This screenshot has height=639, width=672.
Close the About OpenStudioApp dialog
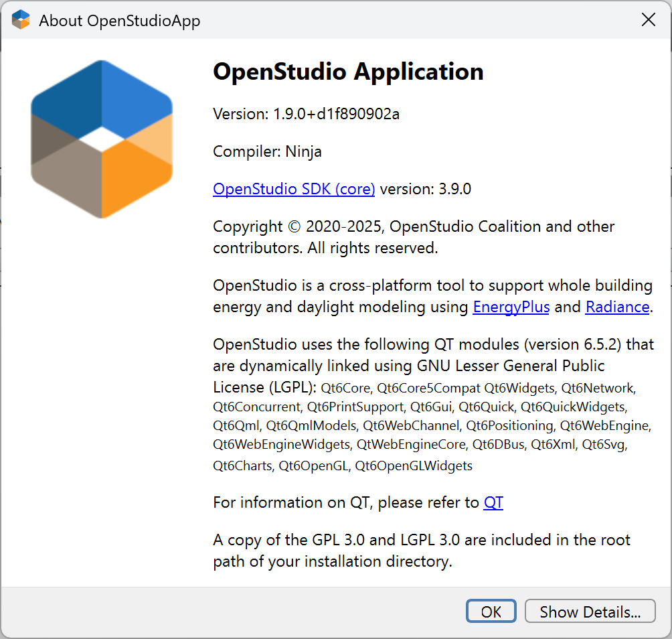648,20
